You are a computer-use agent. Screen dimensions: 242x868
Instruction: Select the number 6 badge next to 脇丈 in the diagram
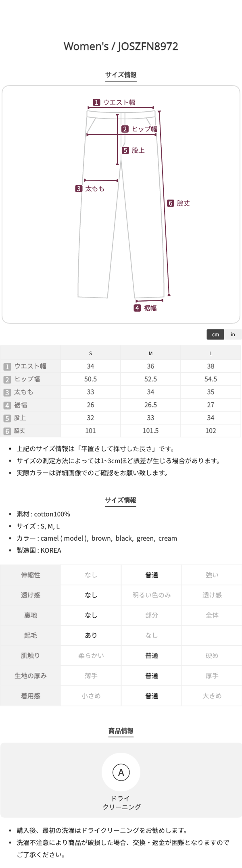(x=171, y=203)
